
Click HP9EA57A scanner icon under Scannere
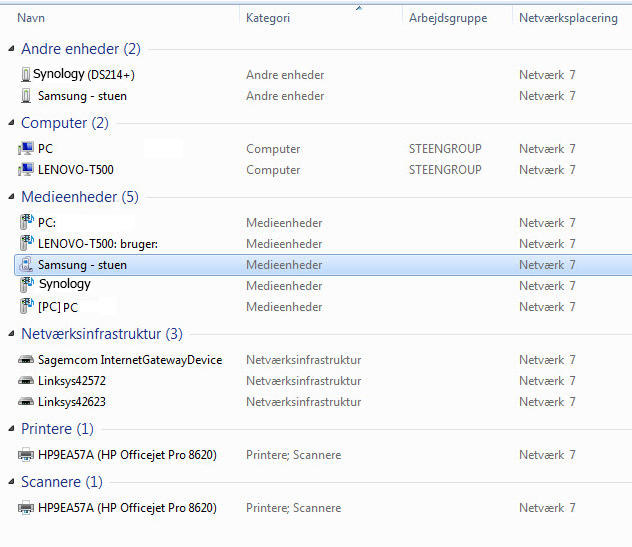point(26,507)
